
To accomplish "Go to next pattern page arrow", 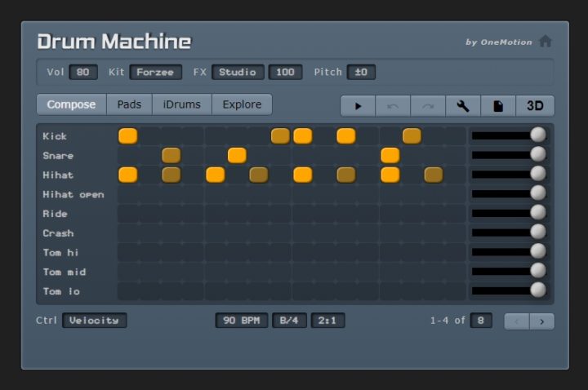I will tap(541, 321).
